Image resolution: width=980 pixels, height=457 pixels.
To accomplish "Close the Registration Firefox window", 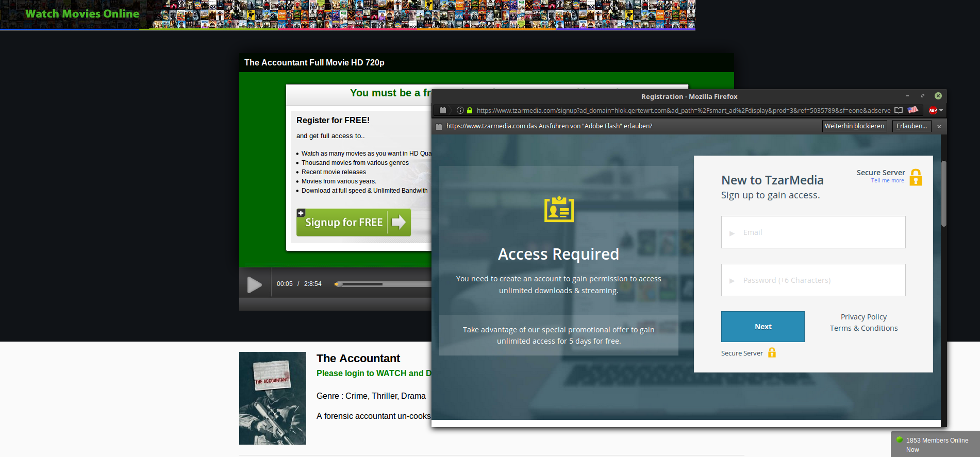I will click(x=938, y=96).
